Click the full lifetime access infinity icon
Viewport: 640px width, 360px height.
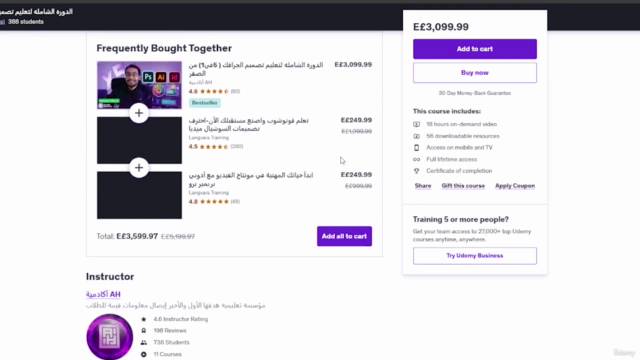[416, 159]
